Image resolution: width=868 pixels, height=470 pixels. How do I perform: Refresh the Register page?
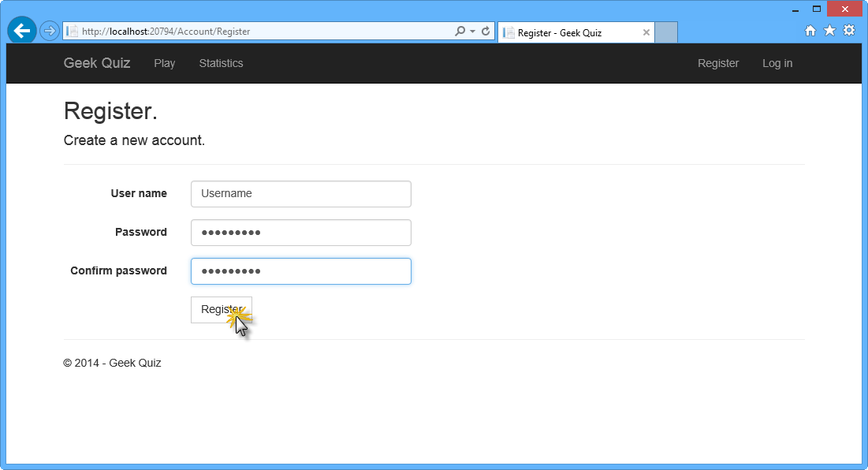[x=484, y=32]
